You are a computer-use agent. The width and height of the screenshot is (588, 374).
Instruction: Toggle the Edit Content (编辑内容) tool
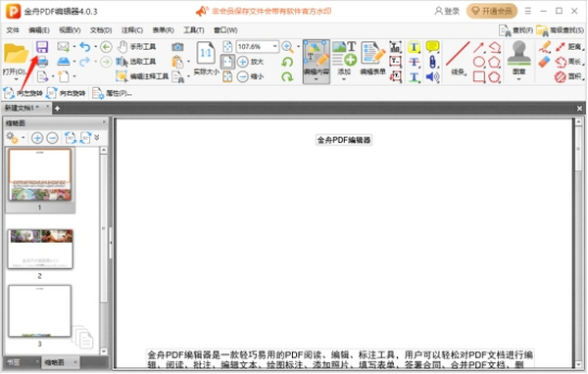[x=317, y=61]
